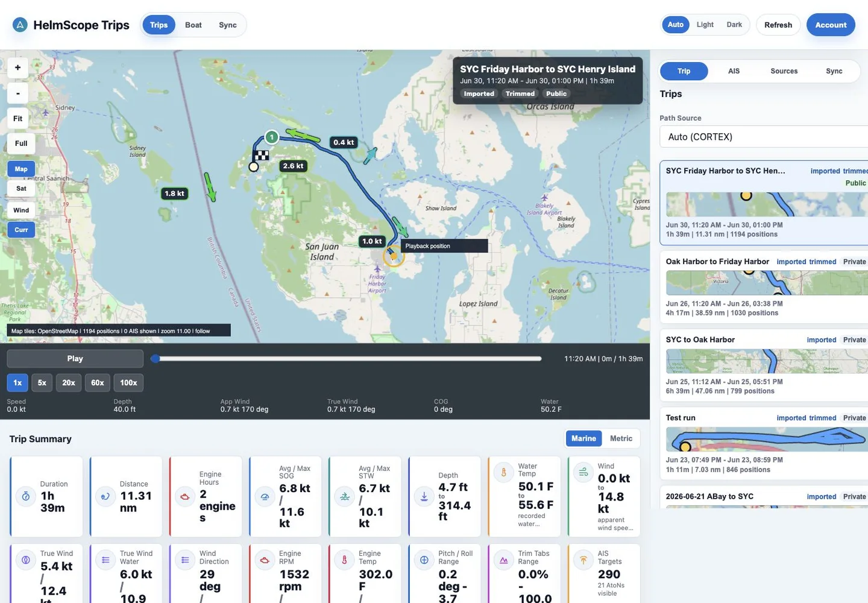The width and height of the screenshot is (868, 603).
Task: Set playback speed to 20x
Action: [x=69, y=382]
